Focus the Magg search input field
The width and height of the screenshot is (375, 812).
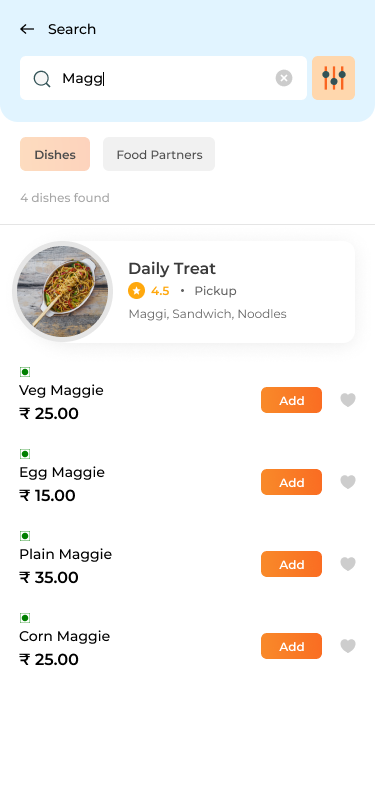point(164,78)
